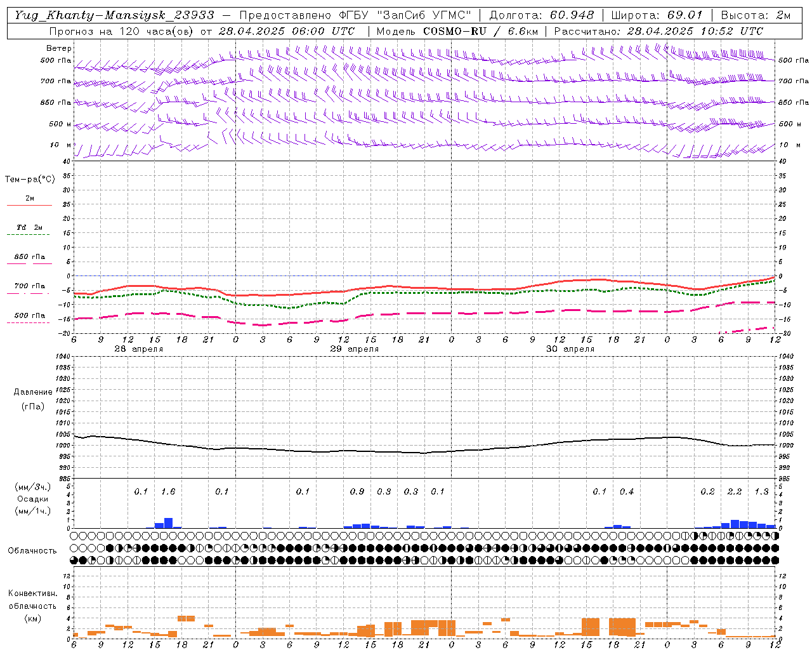Click the dash-dot line under temperature legend 700 гПа
This screenshot has height=650, width=812.
pyautogui.click(x=28, y=293)
